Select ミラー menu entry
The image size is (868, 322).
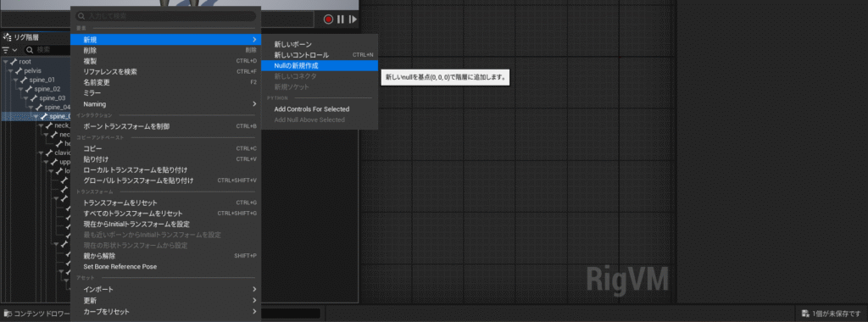(x=165, y=93)
